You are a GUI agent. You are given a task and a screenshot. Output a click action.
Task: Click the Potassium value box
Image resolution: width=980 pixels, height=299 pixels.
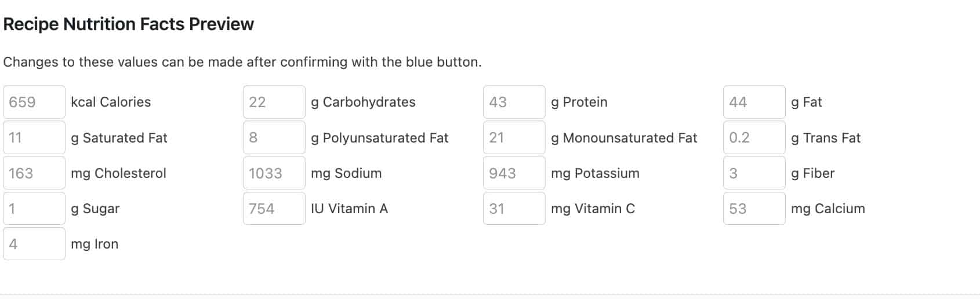(514, 173)
